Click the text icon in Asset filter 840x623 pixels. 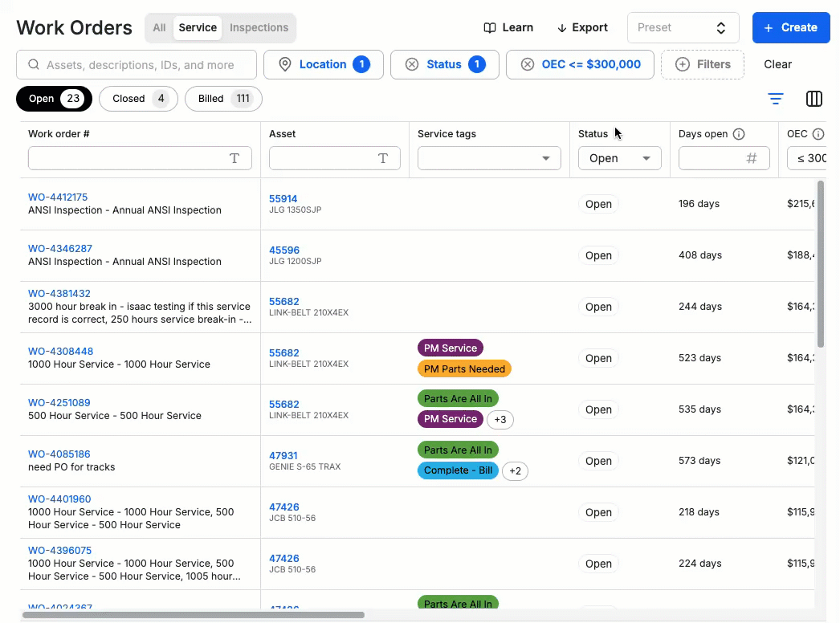383,158
